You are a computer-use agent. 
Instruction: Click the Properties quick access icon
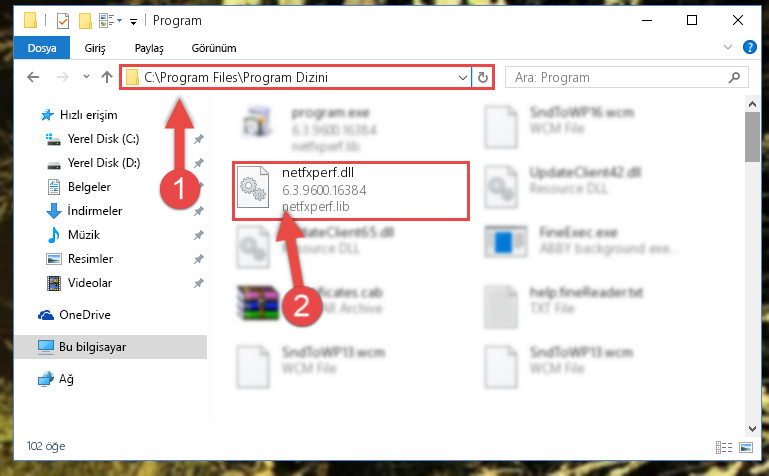click(x=63, y=21)
